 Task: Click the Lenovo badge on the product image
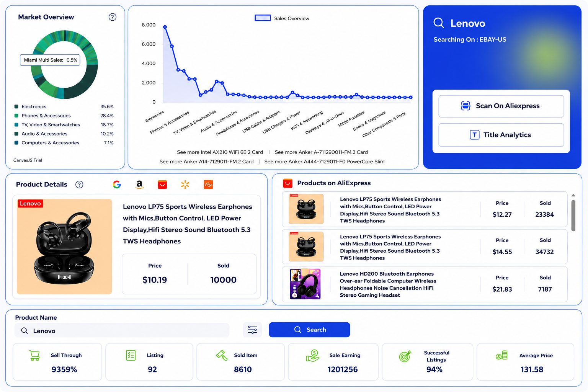(30, 204)
